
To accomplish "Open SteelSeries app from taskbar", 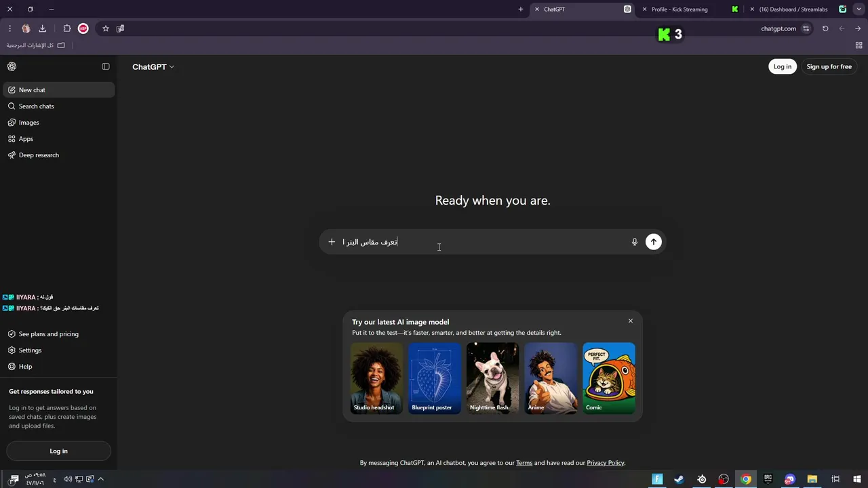I will (x=702, y=479).
